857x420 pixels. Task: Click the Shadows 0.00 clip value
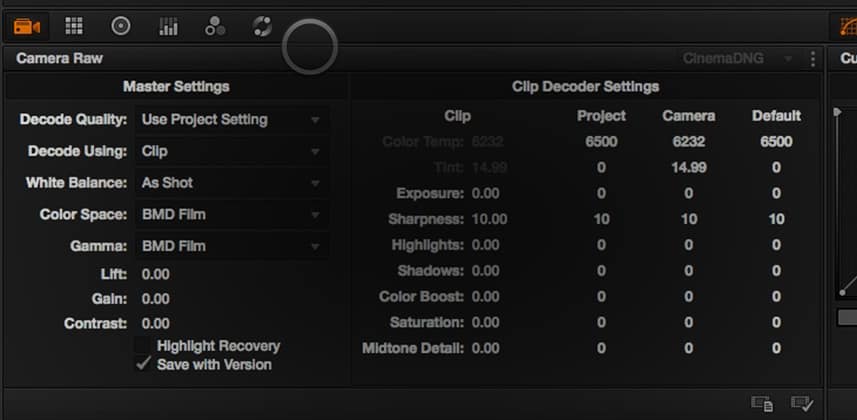[x=485, y=271]
